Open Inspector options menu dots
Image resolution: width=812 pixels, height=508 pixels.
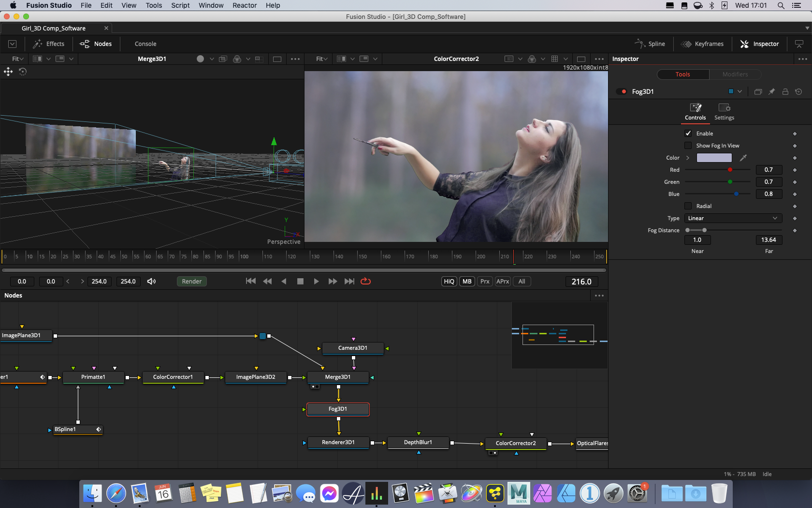(x=803, y=59)
